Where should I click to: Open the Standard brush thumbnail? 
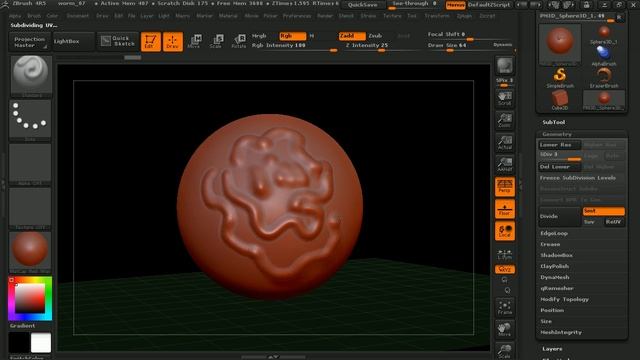tap(31, 76)
